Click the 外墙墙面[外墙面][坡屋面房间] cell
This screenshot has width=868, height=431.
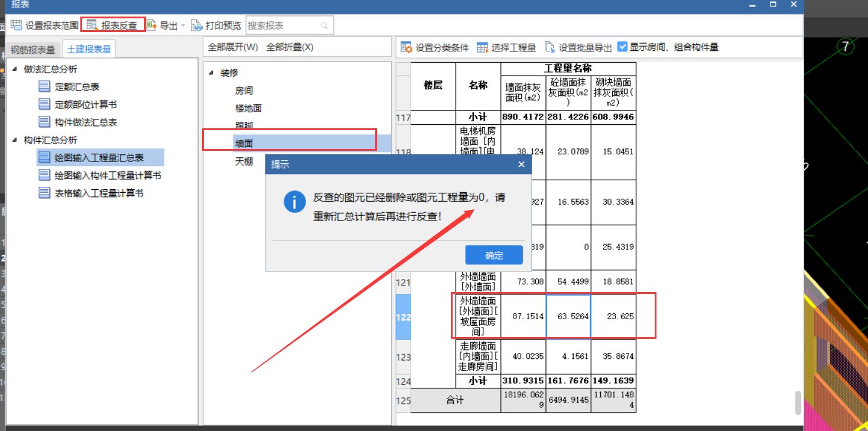pos(479,316)
